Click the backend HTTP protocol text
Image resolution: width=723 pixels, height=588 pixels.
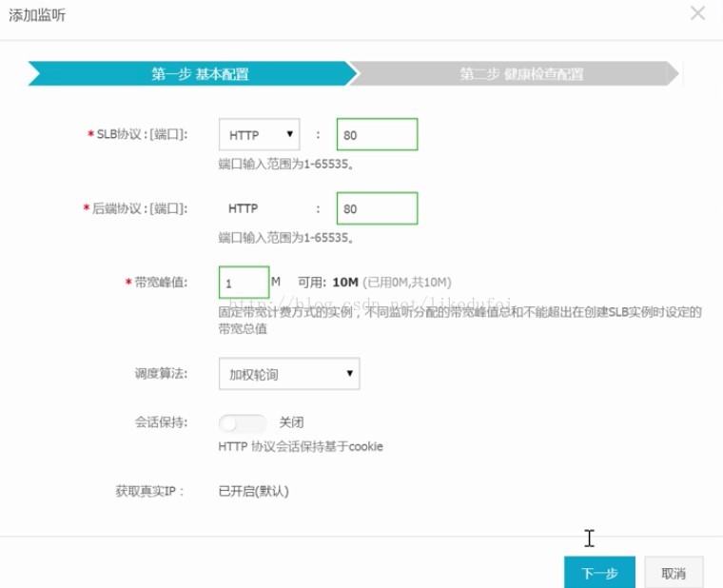pos(243,208)
